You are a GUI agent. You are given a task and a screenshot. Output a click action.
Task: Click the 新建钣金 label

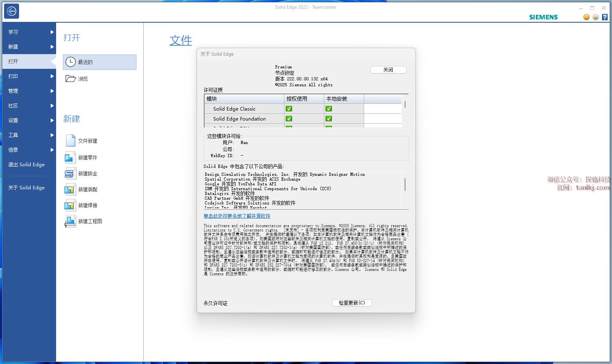[88, 173]
